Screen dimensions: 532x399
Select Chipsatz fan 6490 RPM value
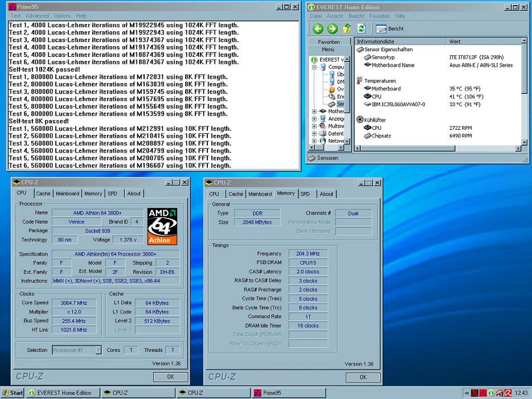tap(460, 136)
